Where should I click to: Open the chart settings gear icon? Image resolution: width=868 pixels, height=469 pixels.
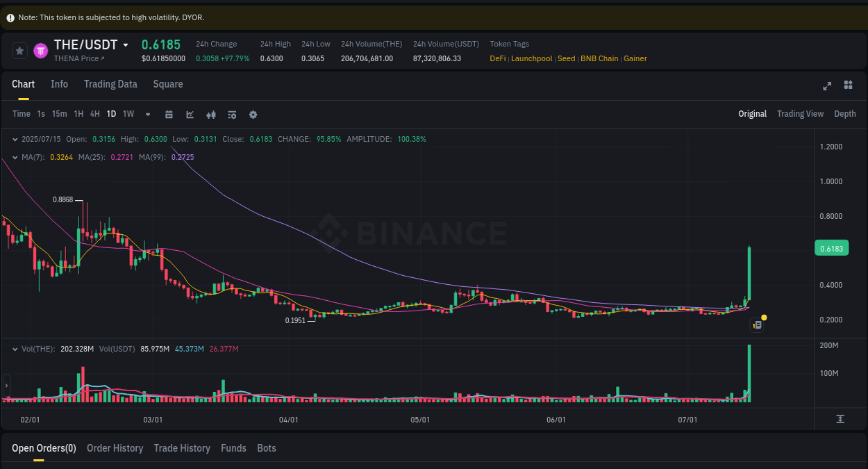pyautogui.click(x=253, y=114)
